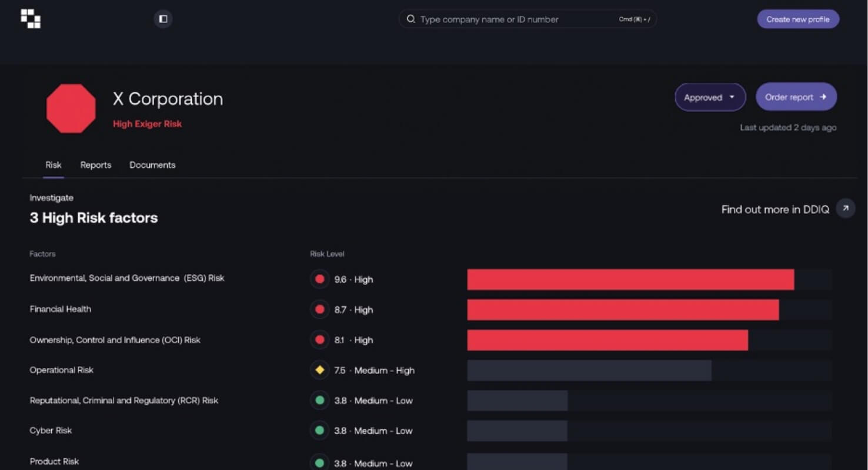Select the Product Risk factor
Viewport: 868px width, 470px height.
(54, 461)
